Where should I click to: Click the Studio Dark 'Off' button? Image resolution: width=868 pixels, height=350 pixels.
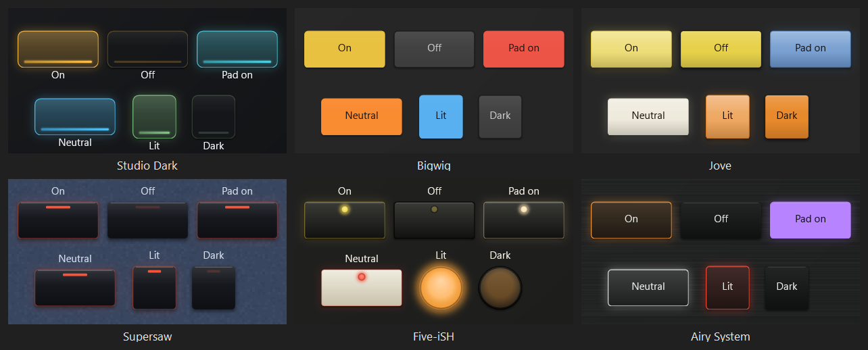coord(147,49)
